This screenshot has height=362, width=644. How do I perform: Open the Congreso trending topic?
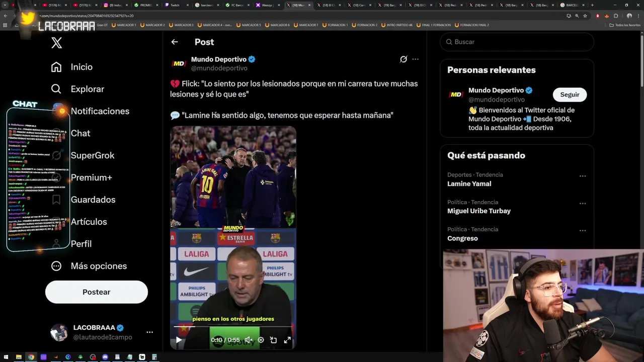coord(462,238)
